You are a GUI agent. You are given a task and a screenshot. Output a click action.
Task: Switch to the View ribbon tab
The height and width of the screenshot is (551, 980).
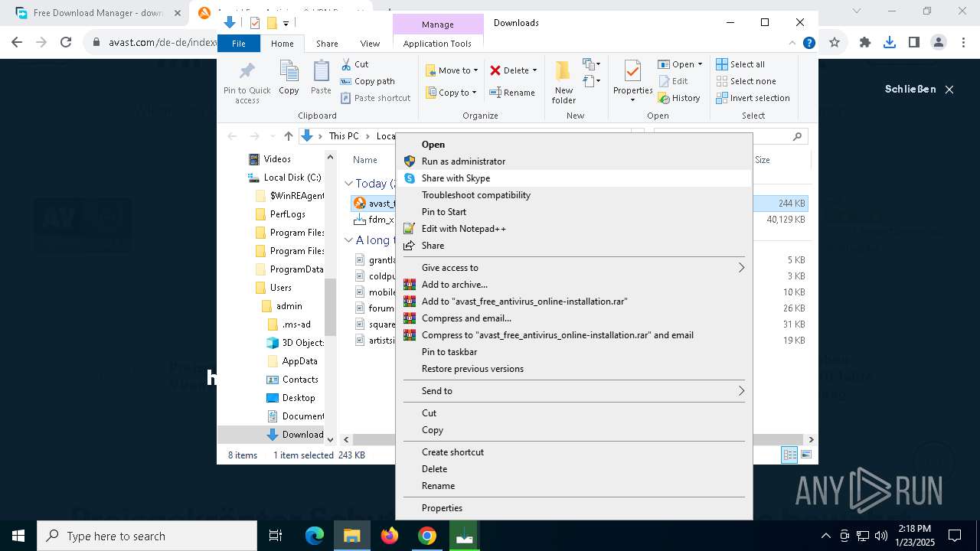coord(370,44)
